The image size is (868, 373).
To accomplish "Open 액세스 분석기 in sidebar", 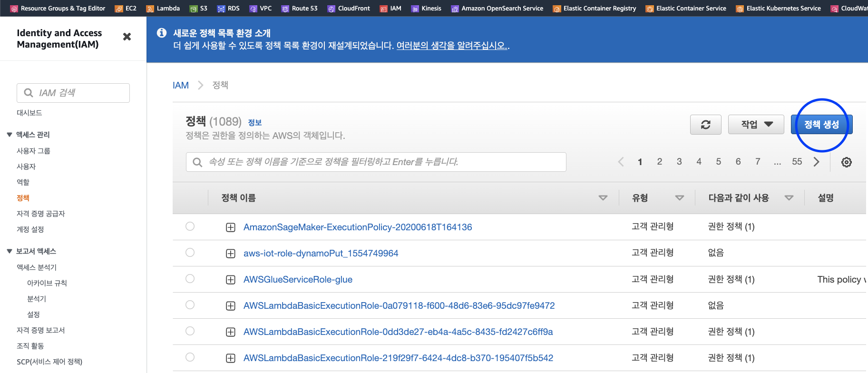I will pos(37,267).
